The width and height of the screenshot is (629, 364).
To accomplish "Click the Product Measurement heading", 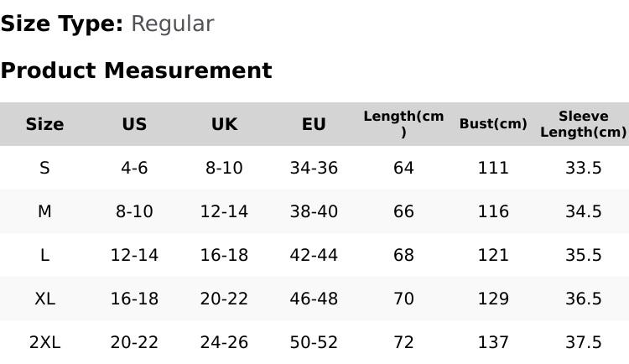I will point(136,70).
